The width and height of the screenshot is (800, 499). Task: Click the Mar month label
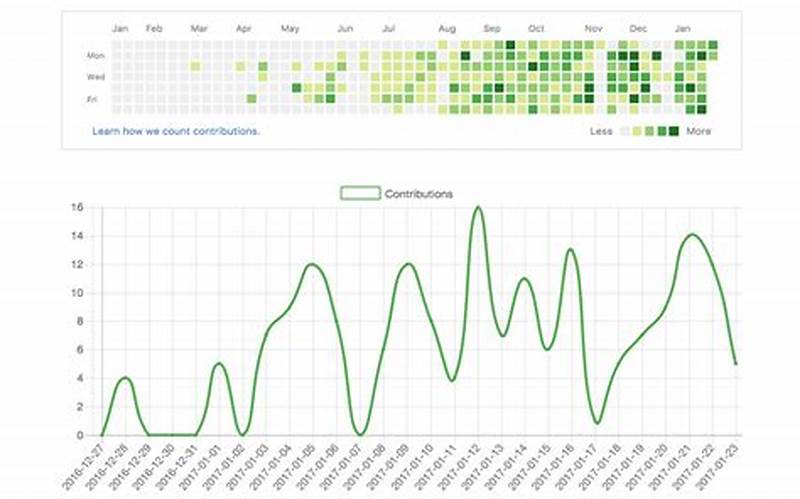[199, 29]
